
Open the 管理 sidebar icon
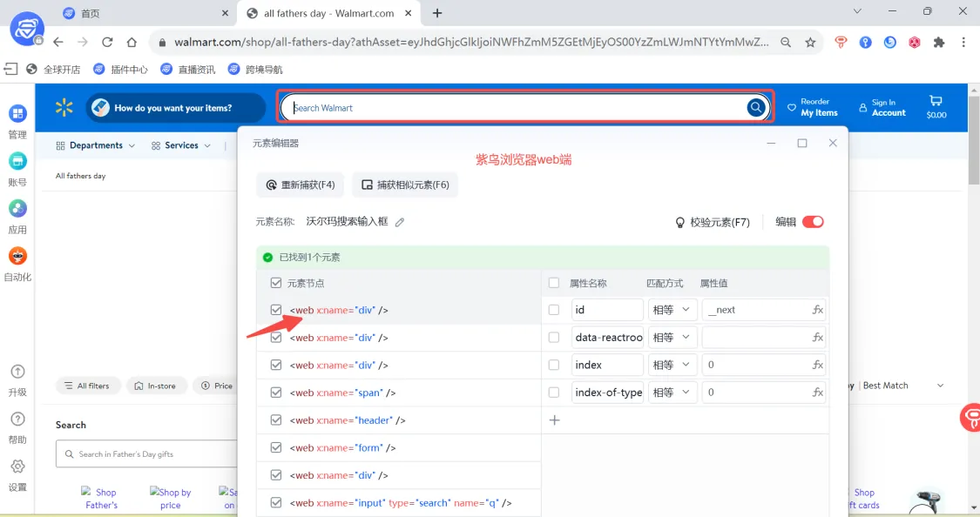(x=17, y=114)
